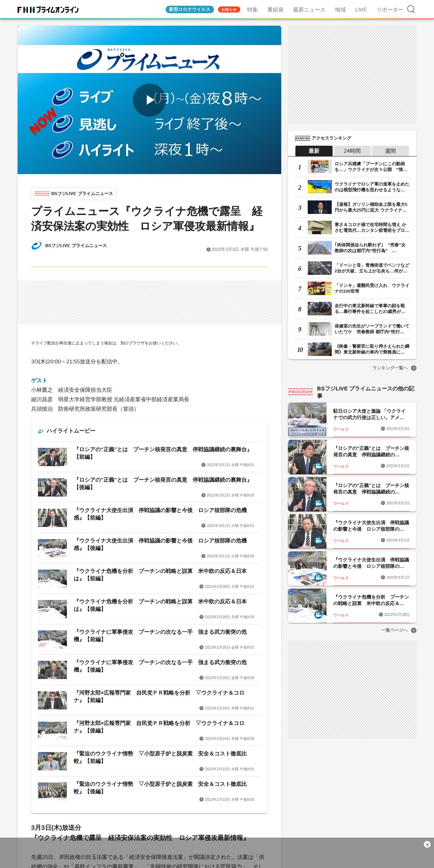
Task: Open 特集 menu item
Action: coord(252,10)
